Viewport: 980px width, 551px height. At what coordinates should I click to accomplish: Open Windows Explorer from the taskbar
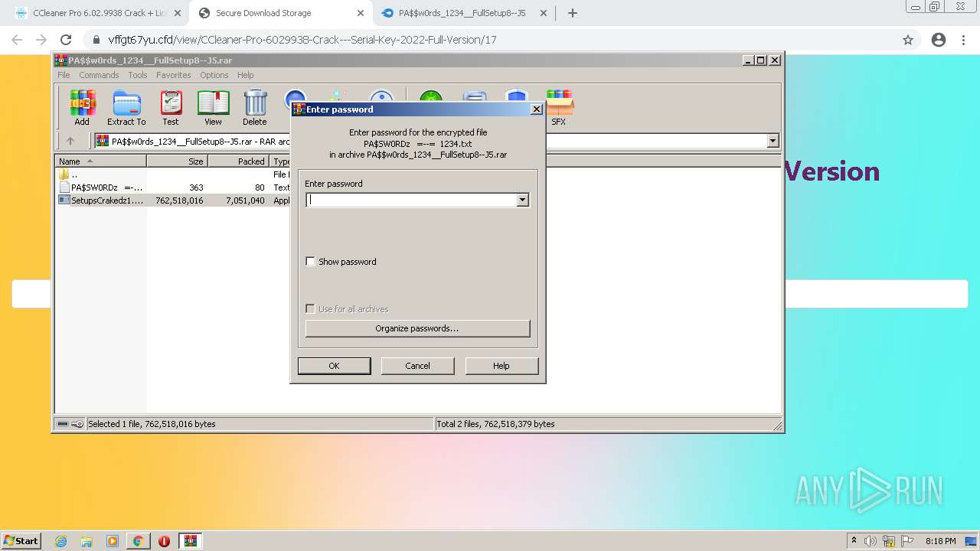(87, 541)
